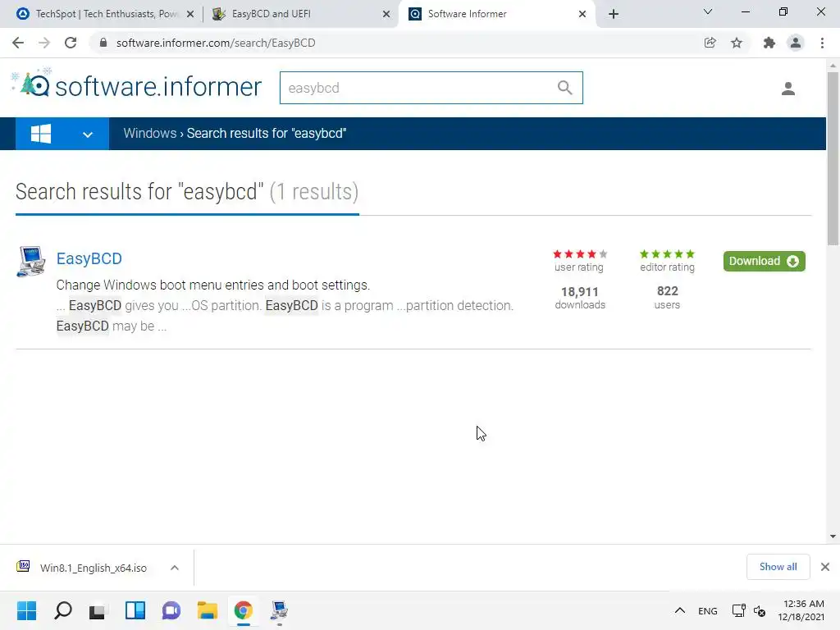Open the Windows Start menu
The image size is (840, 630).
(x=26, y=610)
